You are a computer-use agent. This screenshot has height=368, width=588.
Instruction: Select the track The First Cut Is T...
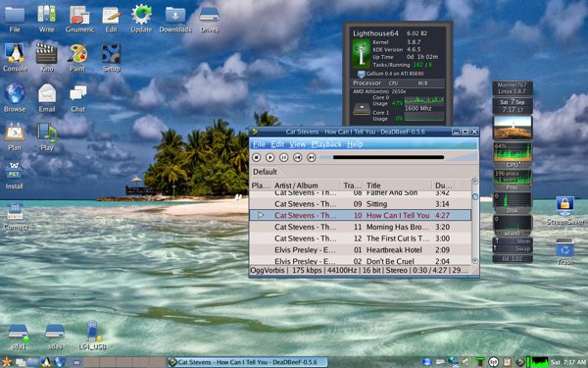361,238
